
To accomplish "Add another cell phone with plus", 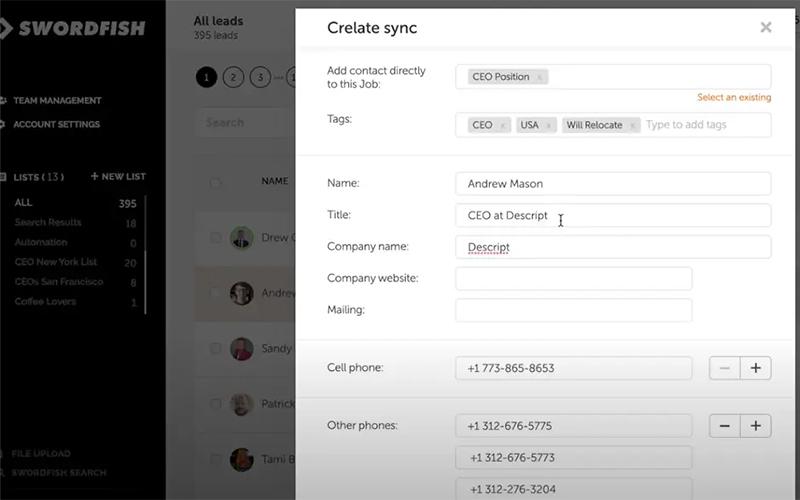I will [756, 368].
